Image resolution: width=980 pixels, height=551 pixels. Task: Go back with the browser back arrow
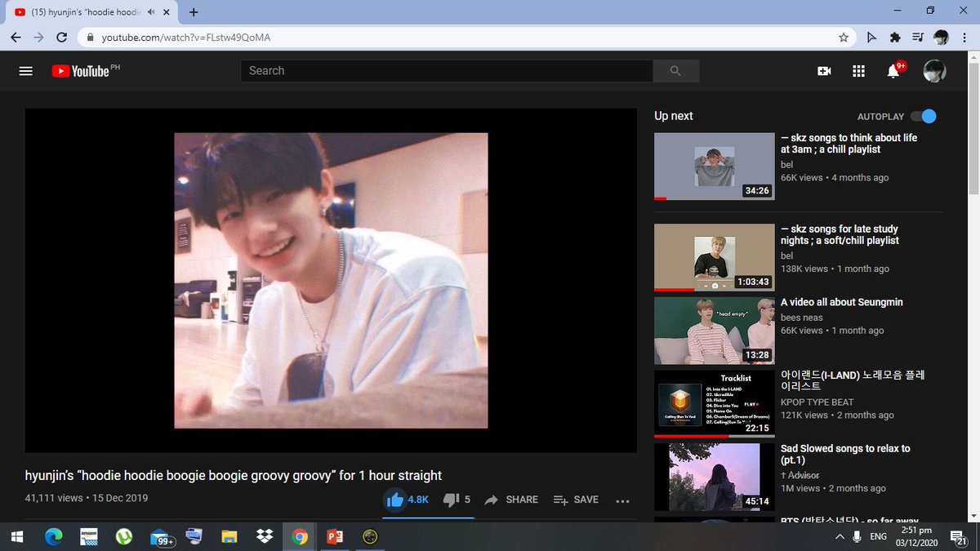(x=16, y=38)
